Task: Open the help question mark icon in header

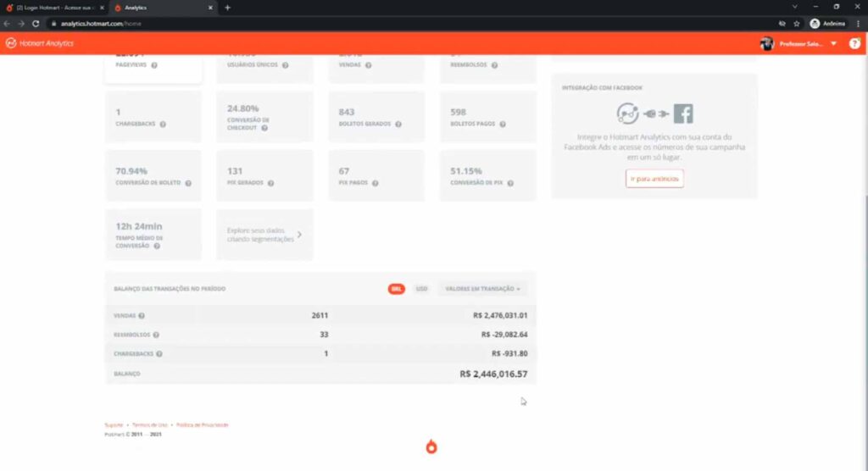Action: click(x=854, y=43)
